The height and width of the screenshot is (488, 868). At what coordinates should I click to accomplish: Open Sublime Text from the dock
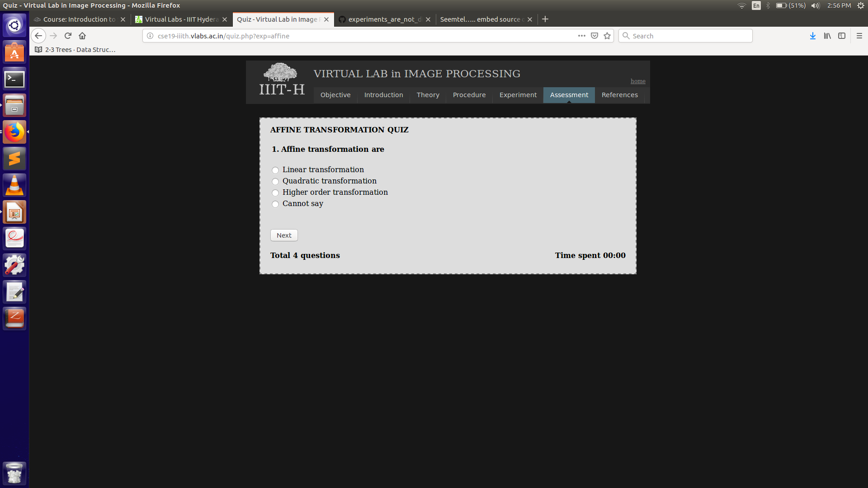click(14, 158)
